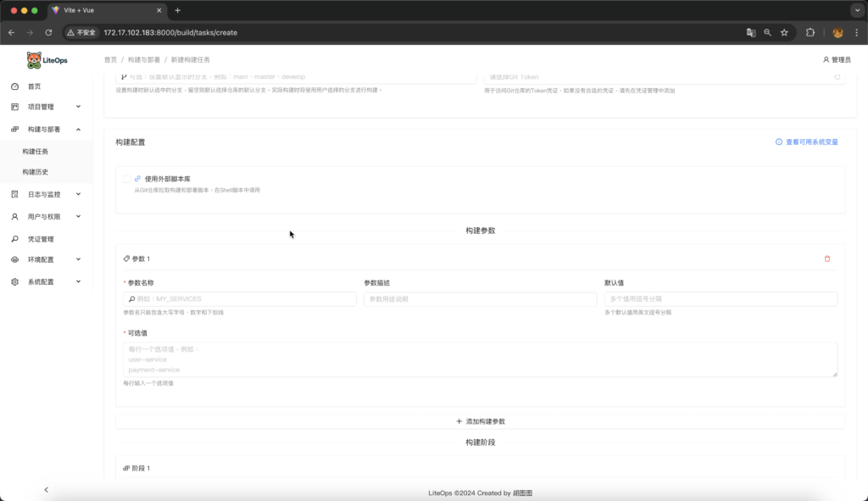This screenshot has width=868, height=501.
Task: Select 构建任务 in the sidebar submenu
Action: (36, 152)
